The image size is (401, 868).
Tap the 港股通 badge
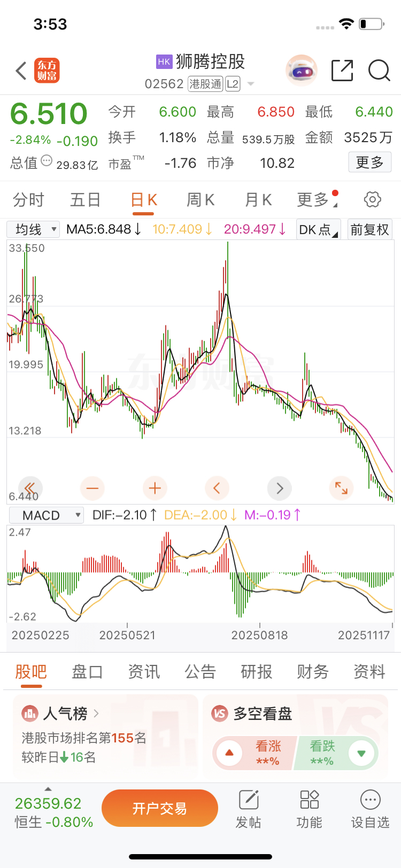click(x=205, y=84)
